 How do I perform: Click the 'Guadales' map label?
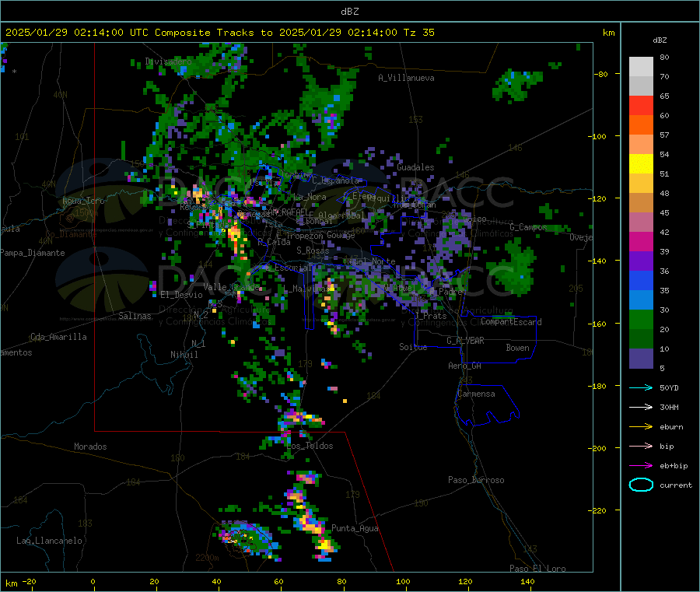(415, 167)
